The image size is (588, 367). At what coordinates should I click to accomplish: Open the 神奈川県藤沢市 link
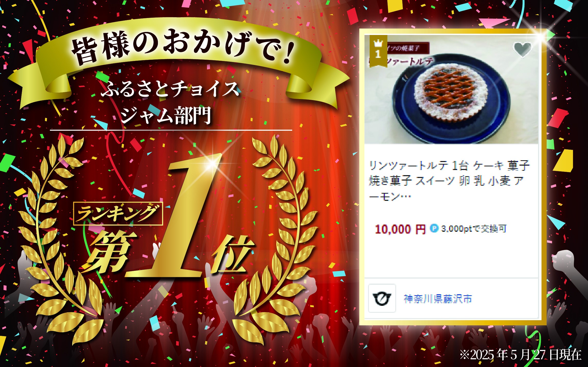point(438,299)
